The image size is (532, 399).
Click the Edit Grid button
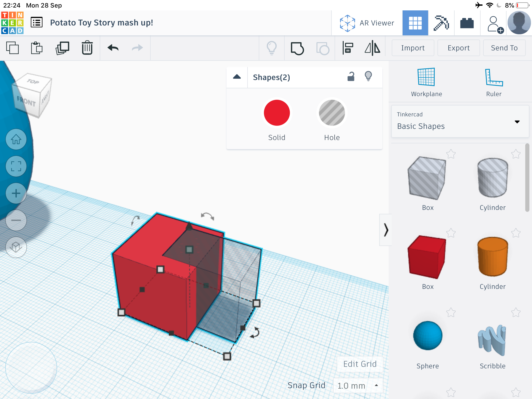tap(360, 364)
